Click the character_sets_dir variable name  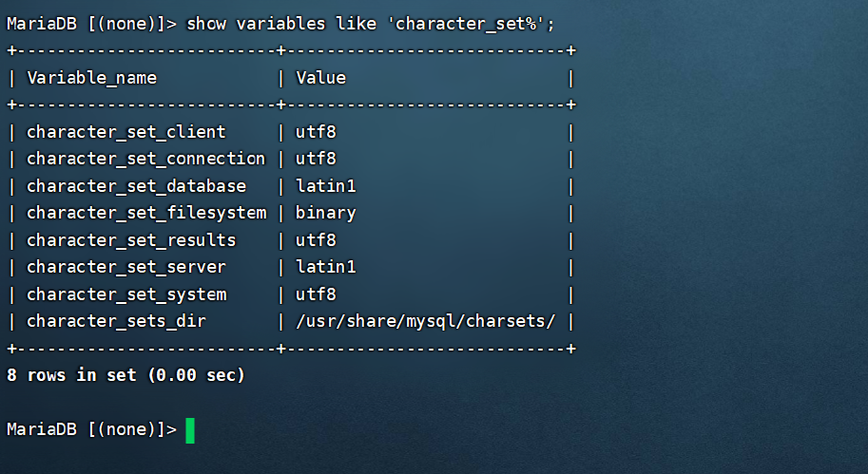[x=116, y=321]
